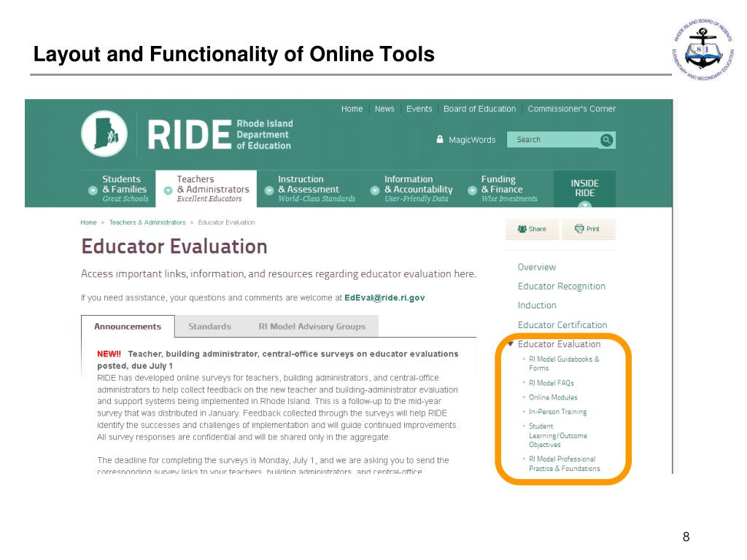Expand the Information & Accountability menu arrow
747x560 pixels.
375,190
